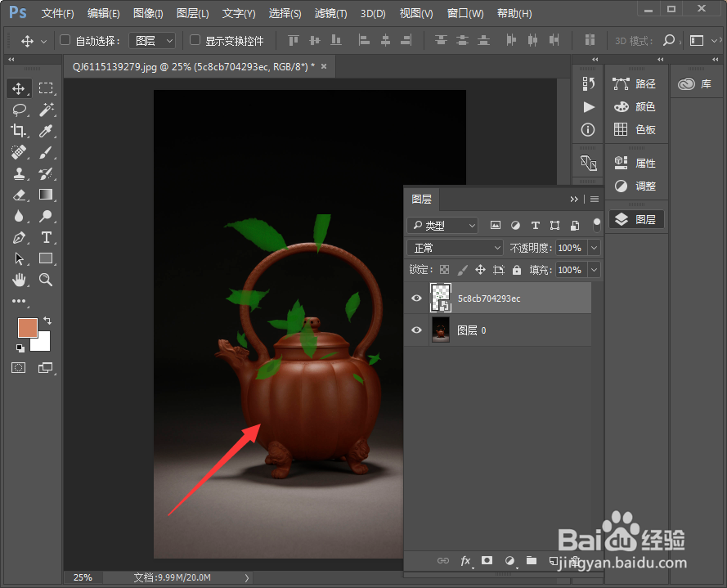Lock all layer attributes
This screenshot has height=588, width=727.
[x=517, y=270]
